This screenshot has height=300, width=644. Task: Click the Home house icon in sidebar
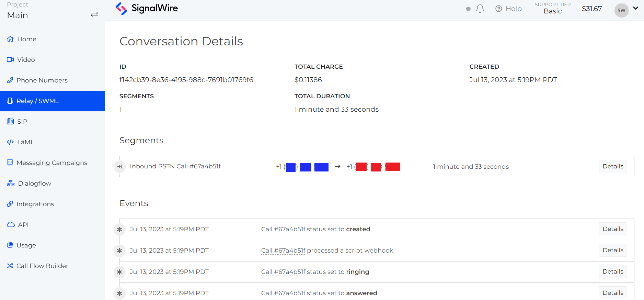10,39
